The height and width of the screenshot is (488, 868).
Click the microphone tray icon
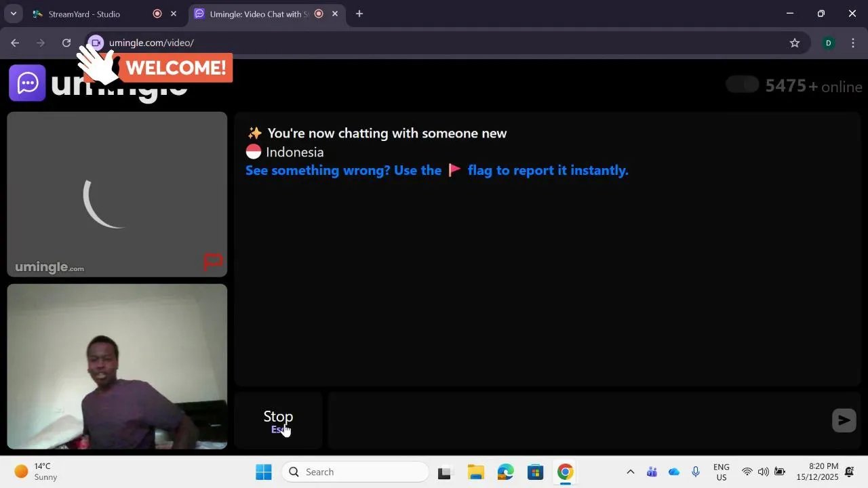(x=695, y=472)
